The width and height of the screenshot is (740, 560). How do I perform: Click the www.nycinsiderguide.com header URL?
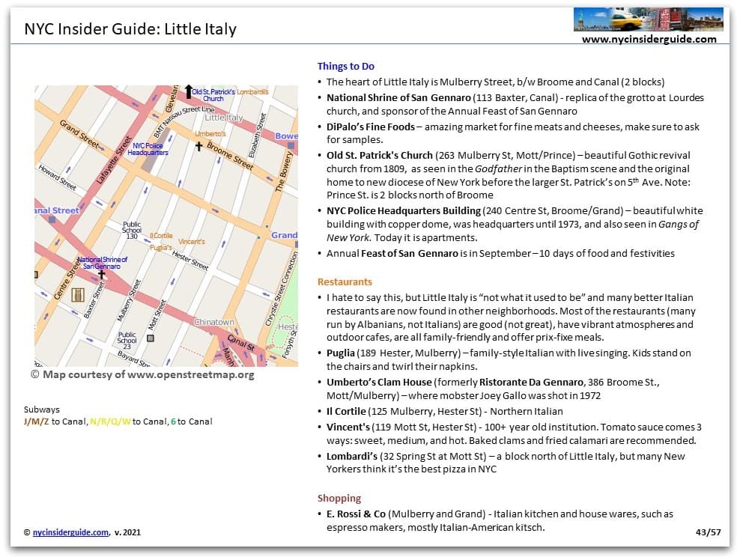649,39
